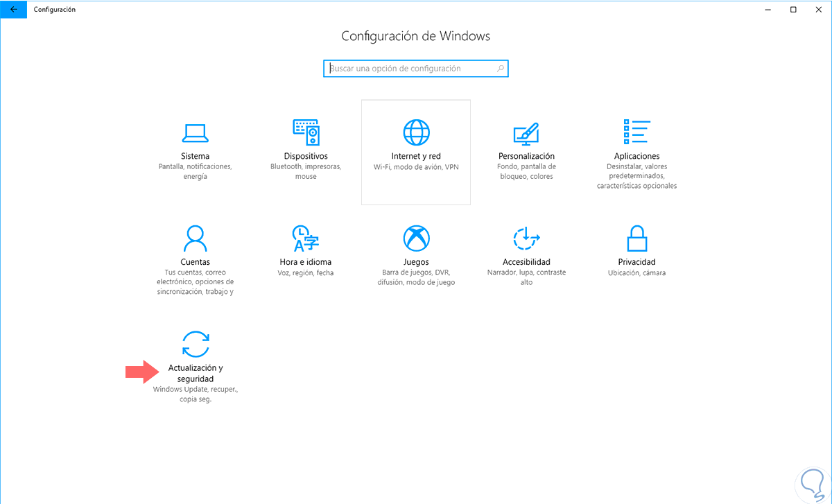
Task: Click the Aplicaciones label
Action: coord(636,156)
